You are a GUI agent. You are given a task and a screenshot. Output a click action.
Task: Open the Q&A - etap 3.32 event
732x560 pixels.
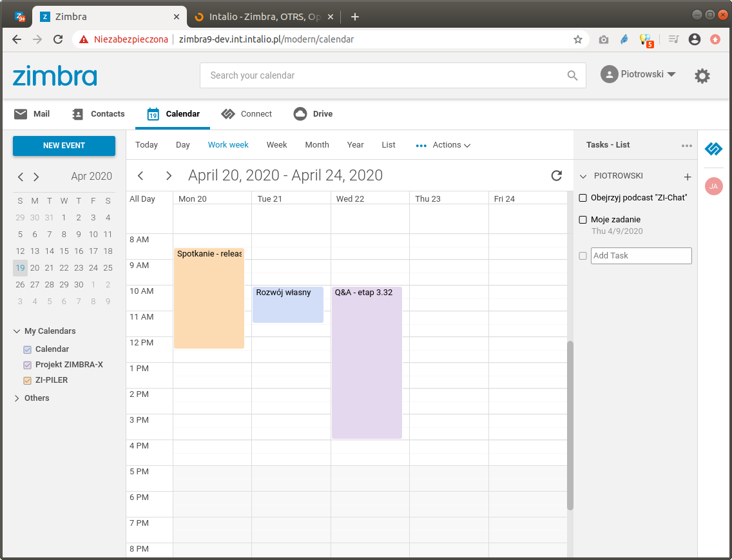tap(367, 362)
